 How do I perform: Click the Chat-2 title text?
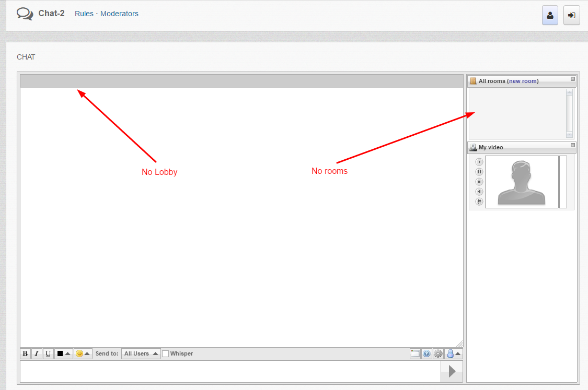click(51, 14)
